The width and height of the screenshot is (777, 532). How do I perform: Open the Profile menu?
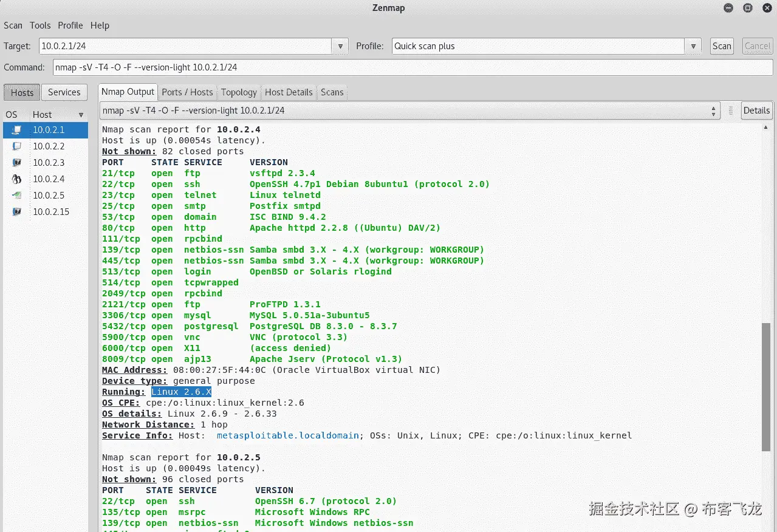pos(70,26)
